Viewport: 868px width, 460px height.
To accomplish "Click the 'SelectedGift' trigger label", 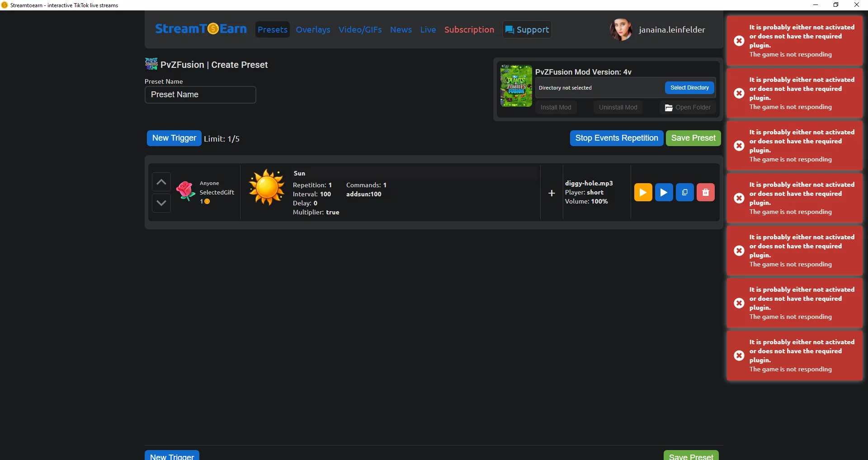I will 217,192.
